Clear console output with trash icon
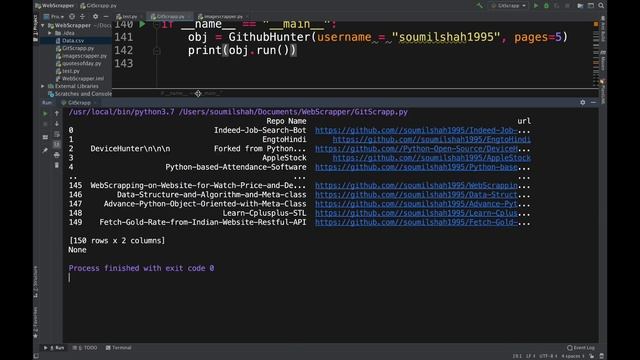The width and height of the screenshot is (640, 360). click(57, 165)
